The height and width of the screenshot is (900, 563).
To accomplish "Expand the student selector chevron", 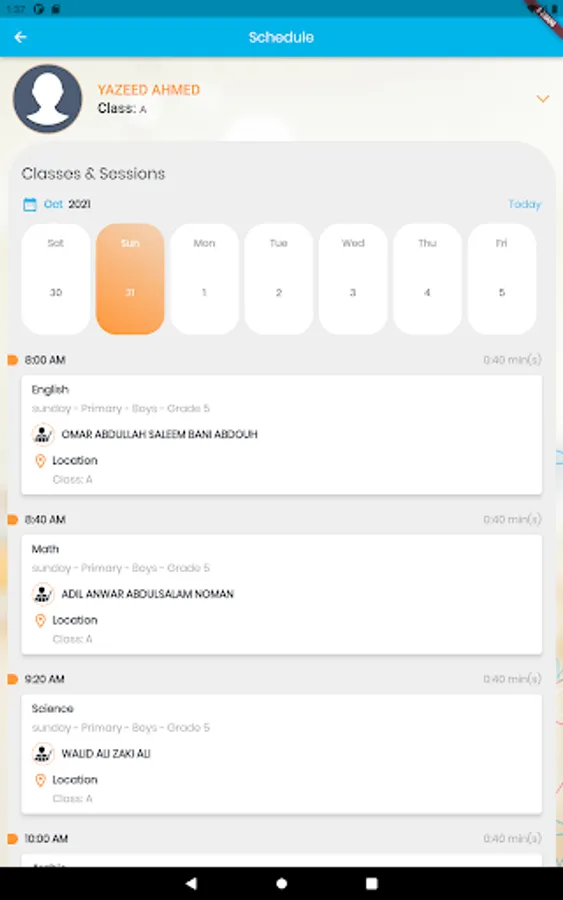I will tap(542, 99).
